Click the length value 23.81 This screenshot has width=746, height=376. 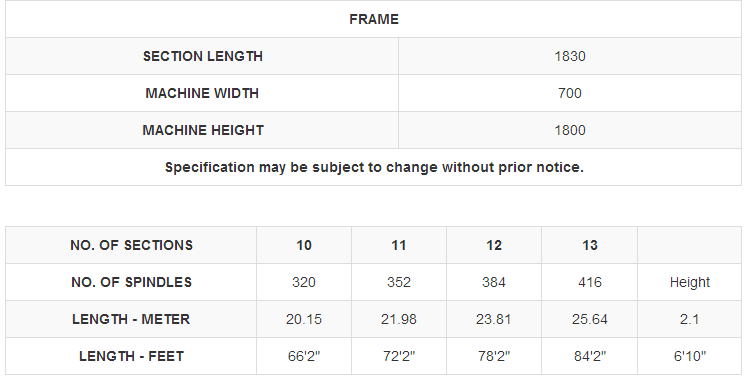click(x=494, y=319)
